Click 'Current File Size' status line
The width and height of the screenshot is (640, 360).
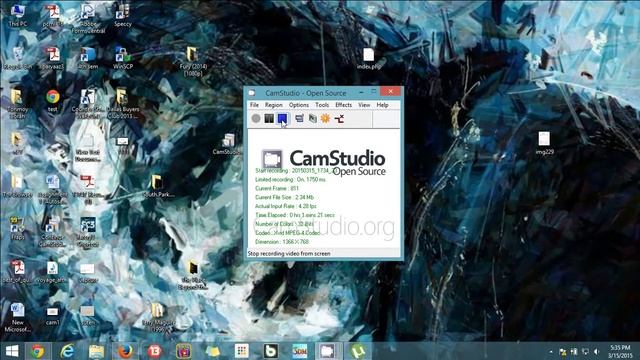(x=284, y=197)
